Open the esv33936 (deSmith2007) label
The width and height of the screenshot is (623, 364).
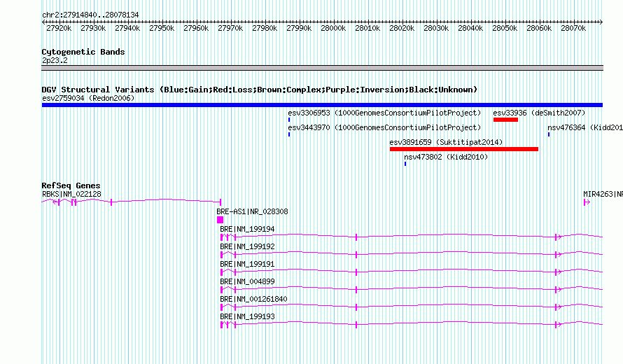click(539, 113)
